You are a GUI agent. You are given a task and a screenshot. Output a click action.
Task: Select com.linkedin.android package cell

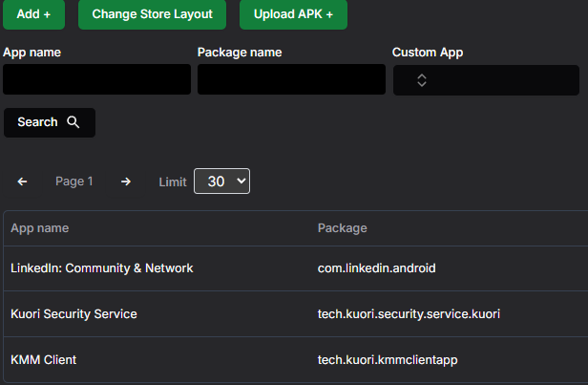pos(376,268)
